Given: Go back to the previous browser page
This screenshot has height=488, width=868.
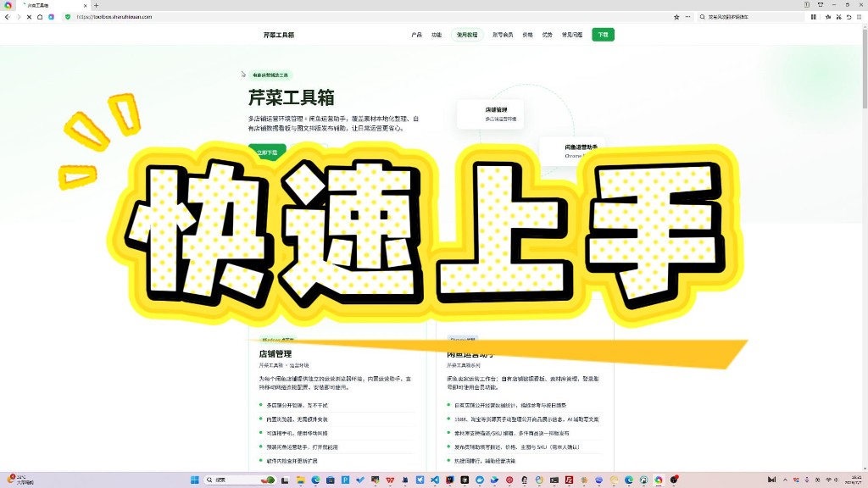Looking at the screenshot, I should tap(7, 17).
